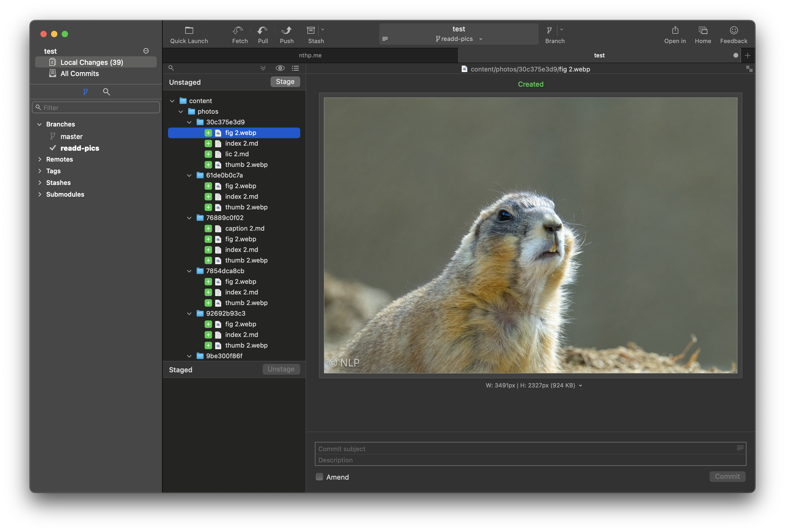Check out the master branch entry
The height and width of the screenshot is (532, 785).
[71, 137]
